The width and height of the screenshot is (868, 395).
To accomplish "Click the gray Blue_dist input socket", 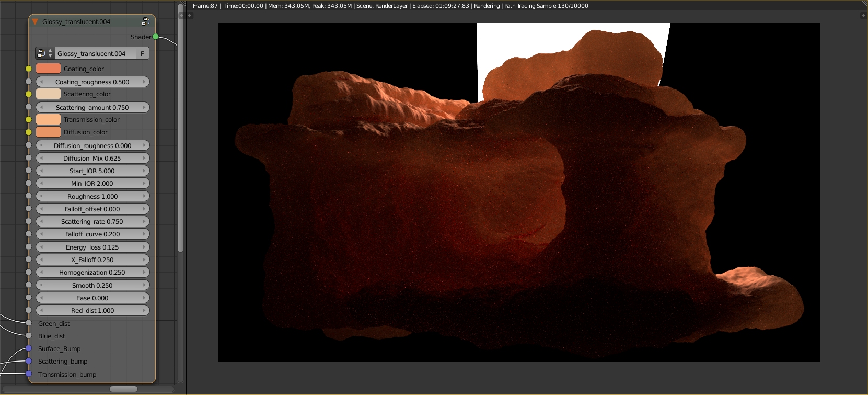I will pyautogui.click(x=29, y=336).
